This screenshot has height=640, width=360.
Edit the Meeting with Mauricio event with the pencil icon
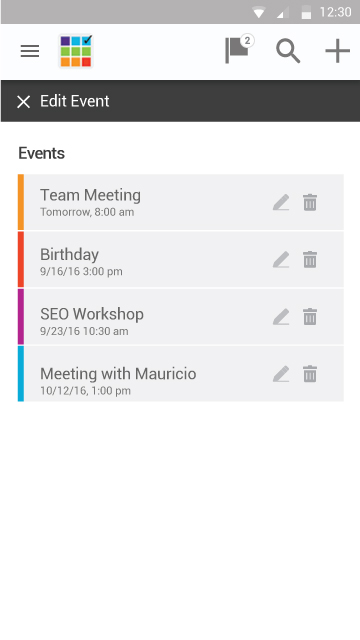(281, 374)
